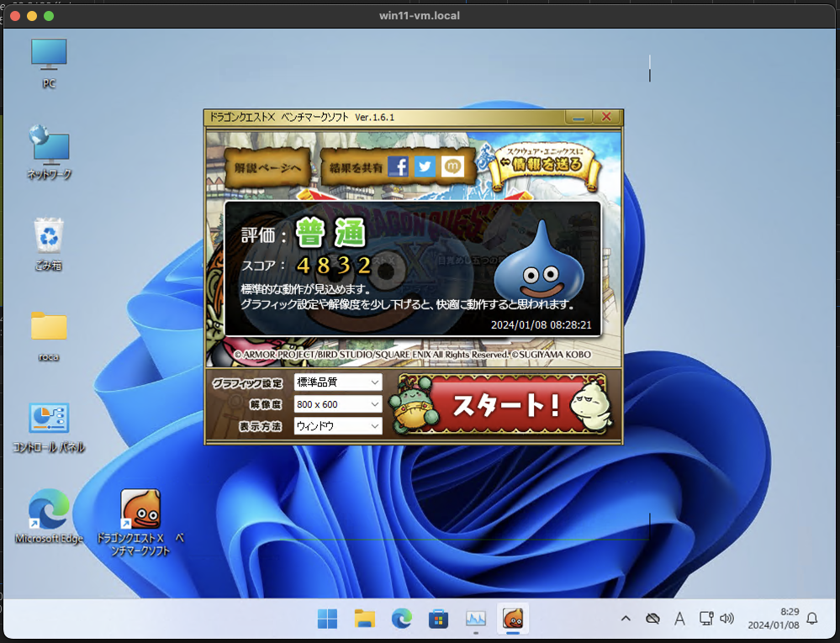Click the スタート! button to run benchmark
This screenshot has width=840, height=643.
[x=504, y=404]
